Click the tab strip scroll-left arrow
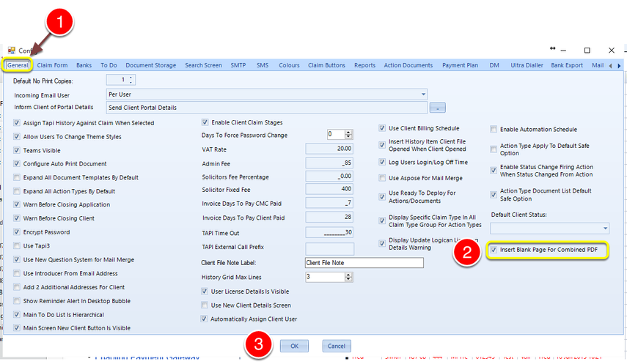 click(610, 65)
